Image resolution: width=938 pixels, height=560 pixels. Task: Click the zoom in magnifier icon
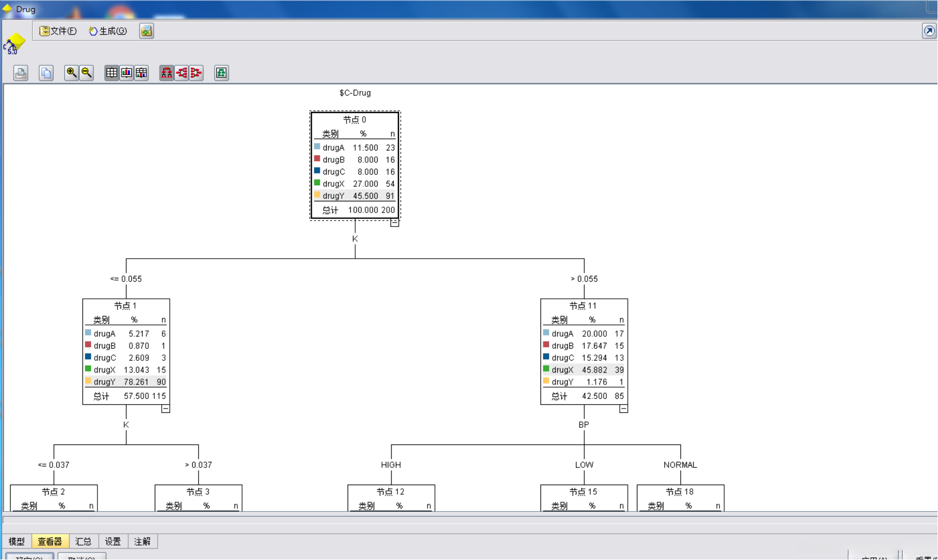point(71,73)
